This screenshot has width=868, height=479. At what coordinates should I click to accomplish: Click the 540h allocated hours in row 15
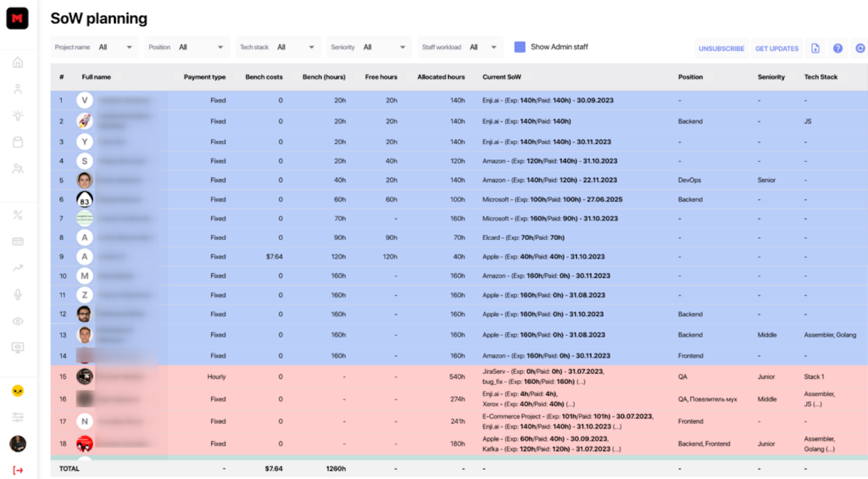click(457, 377)
